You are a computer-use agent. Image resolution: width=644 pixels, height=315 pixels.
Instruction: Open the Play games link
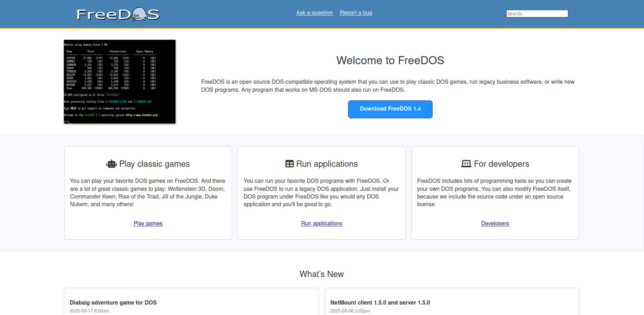coord(148,223)
